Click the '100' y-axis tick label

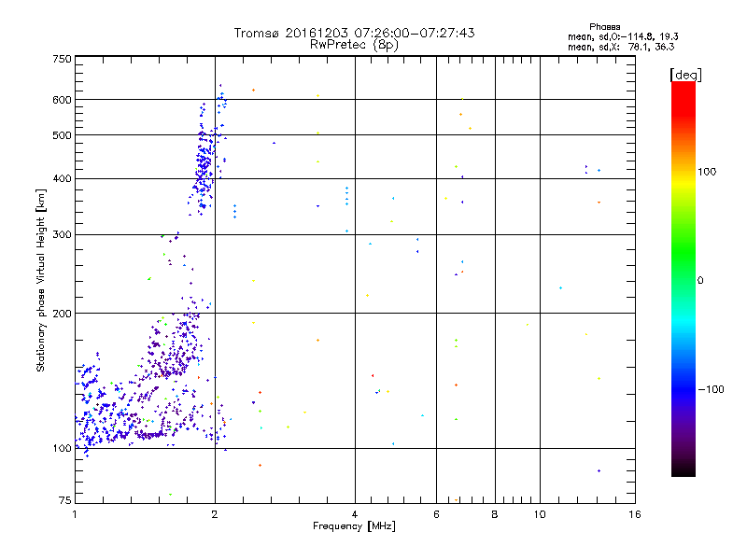pyautogui.click(x=62, y=449)
